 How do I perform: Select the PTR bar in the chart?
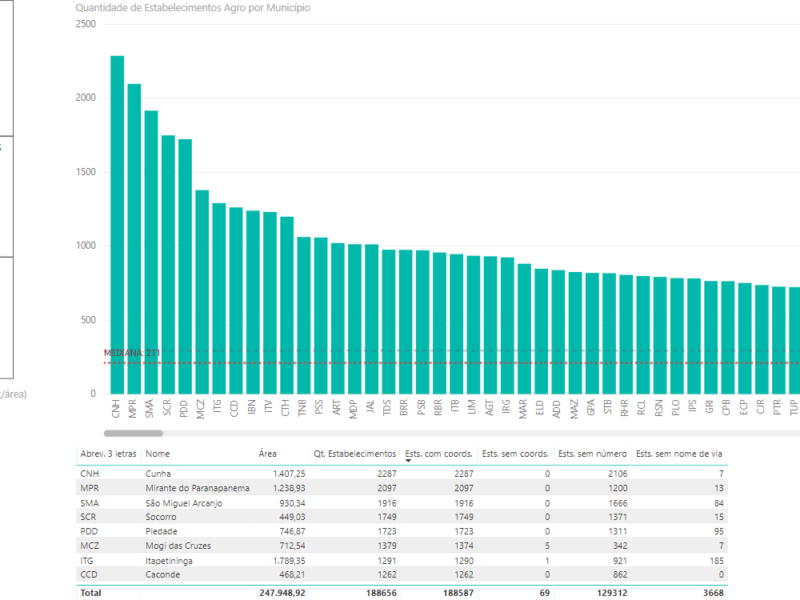tap(779, 340)
